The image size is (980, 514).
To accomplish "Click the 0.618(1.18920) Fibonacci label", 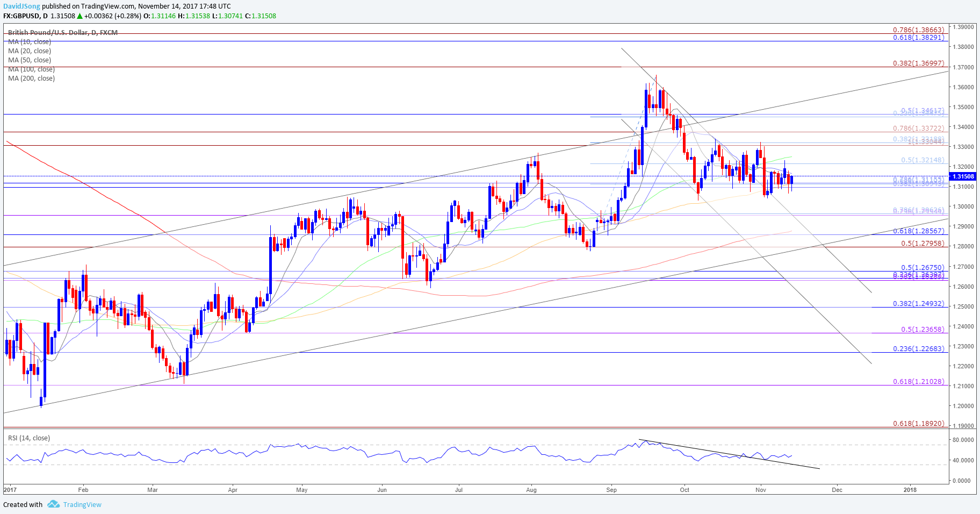I will tap(918, 423).
